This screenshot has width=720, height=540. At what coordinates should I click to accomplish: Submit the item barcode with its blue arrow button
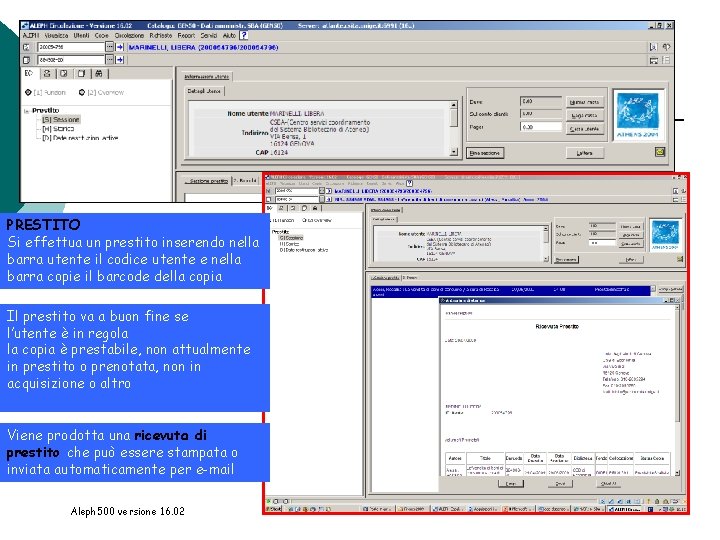(x=120, y=60)
